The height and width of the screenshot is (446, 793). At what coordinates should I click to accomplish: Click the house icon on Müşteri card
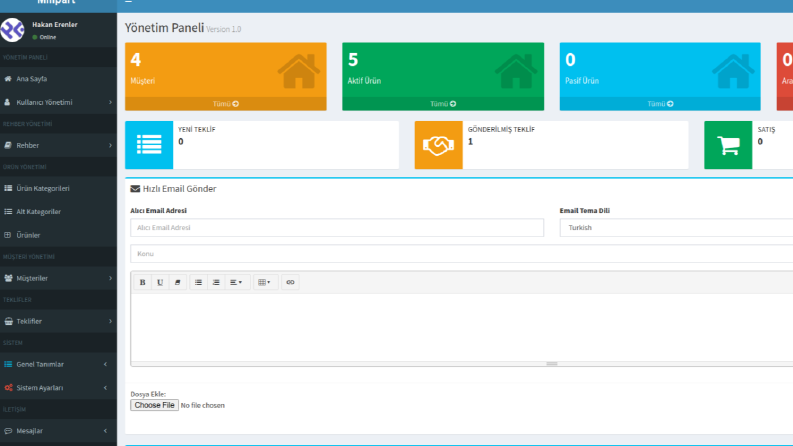[x=299, y=71]
